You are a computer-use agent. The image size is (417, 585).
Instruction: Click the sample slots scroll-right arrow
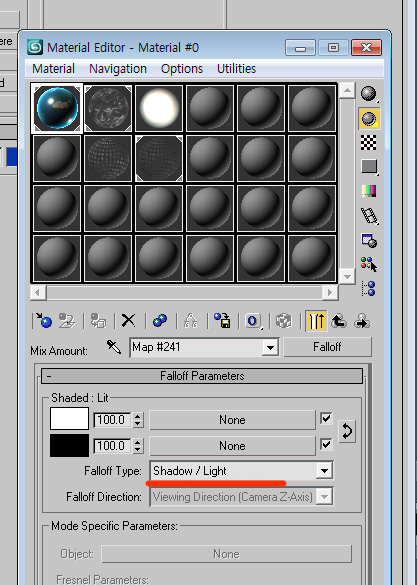(330, 292)
